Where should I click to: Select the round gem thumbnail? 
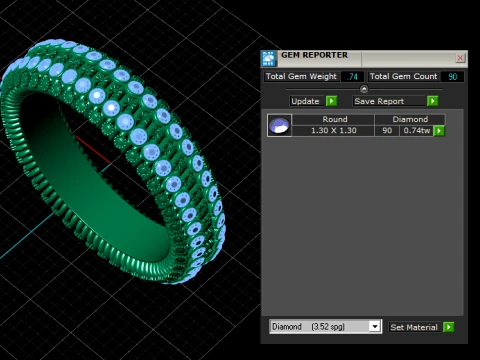point(279,125)
